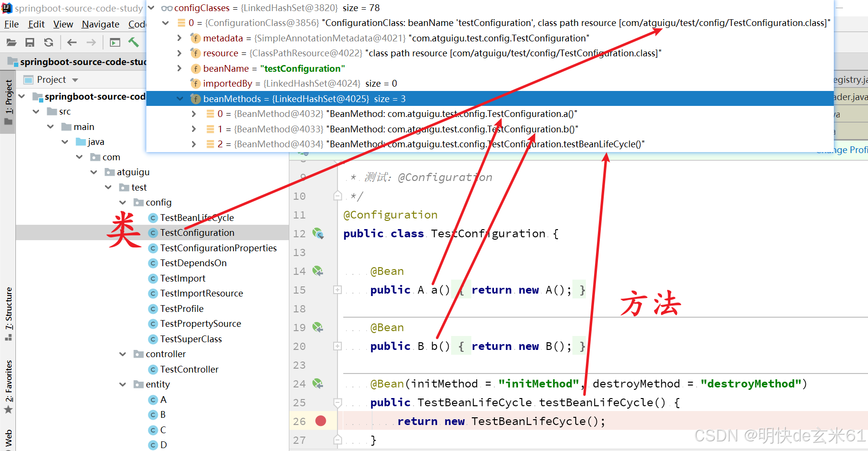The width and height of the screenshot is (868, 451).
Task: Select TestBeanLifeCycle class in tree
Action: point(197,218)
